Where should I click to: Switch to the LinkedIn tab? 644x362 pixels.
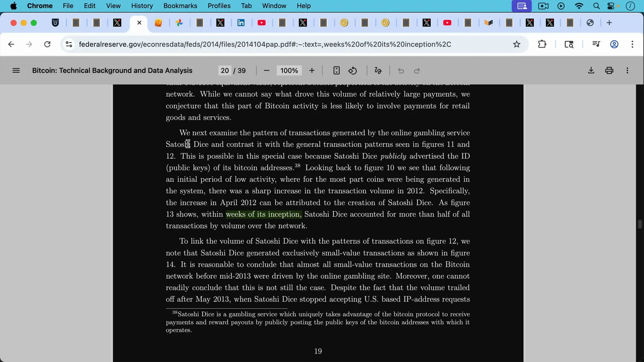(241, 23)
